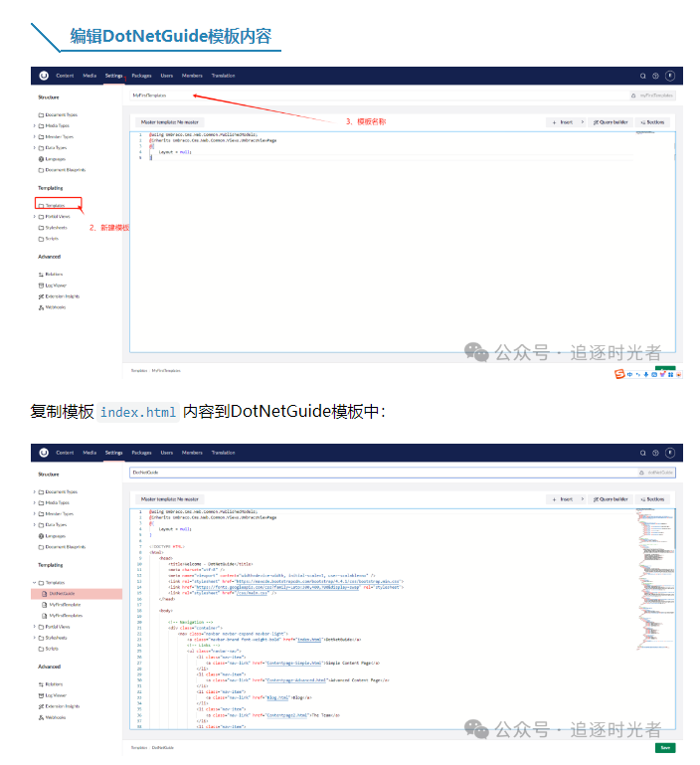Click the Umbraco logo in the MyFirstTemplates screenshot

[44, 76]
